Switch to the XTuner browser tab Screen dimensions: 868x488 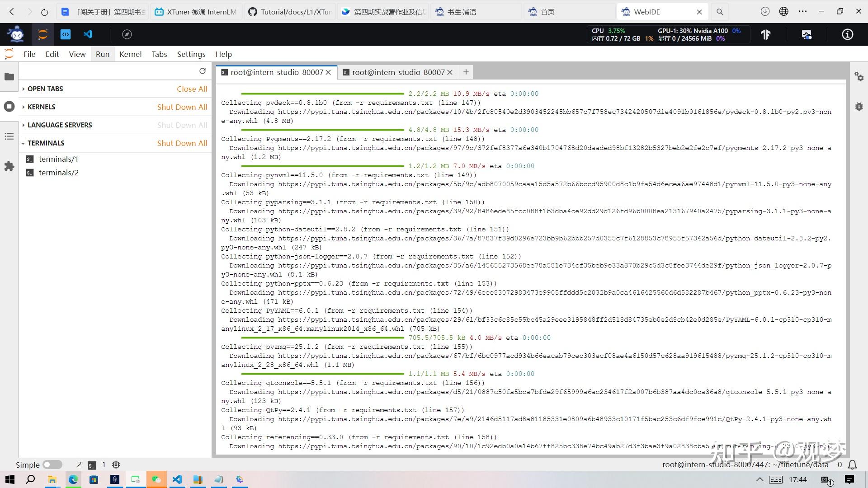pyautogui.click(x=196, y=12)
